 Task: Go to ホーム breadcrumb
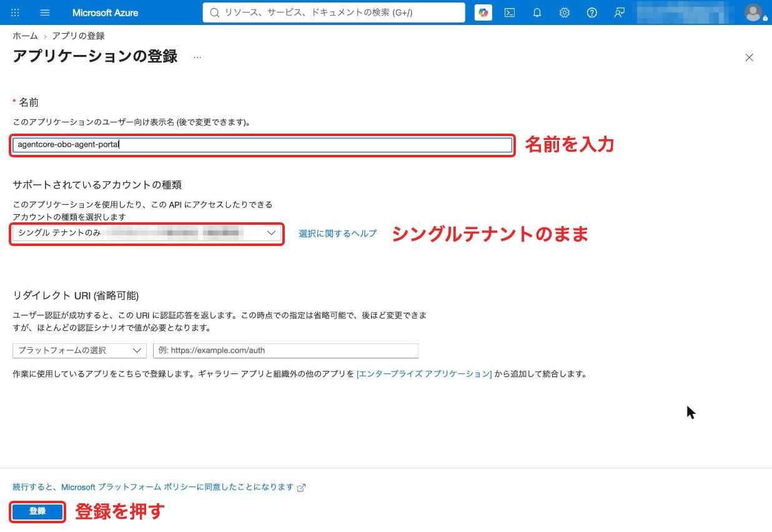click(x=25, y=36)
